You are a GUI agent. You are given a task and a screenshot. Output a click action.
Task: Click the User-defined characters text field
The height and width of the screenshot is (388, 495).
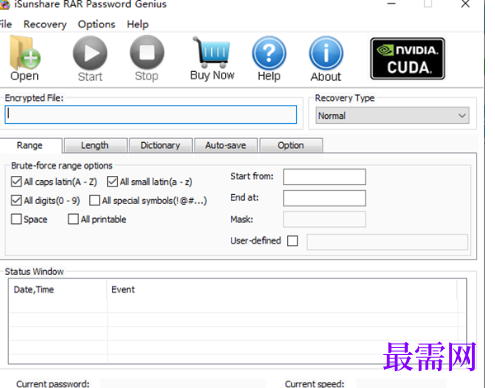(387, 242)
